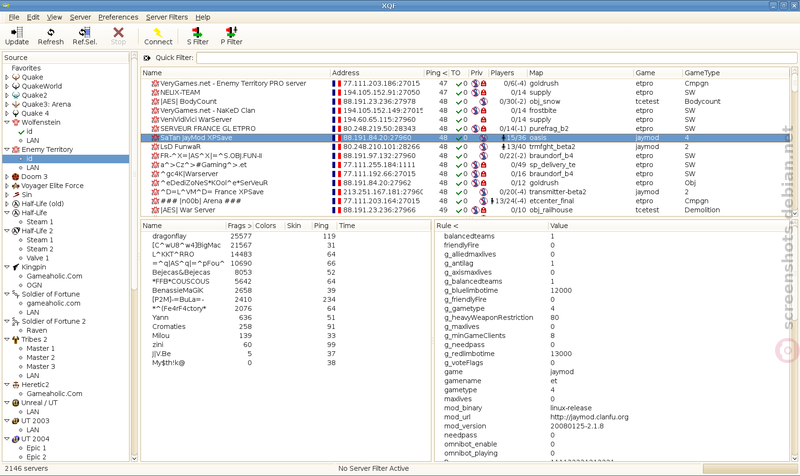Select Tribes 2 source icon
Screen dimensions: 800x476
[x=16, y=339]
